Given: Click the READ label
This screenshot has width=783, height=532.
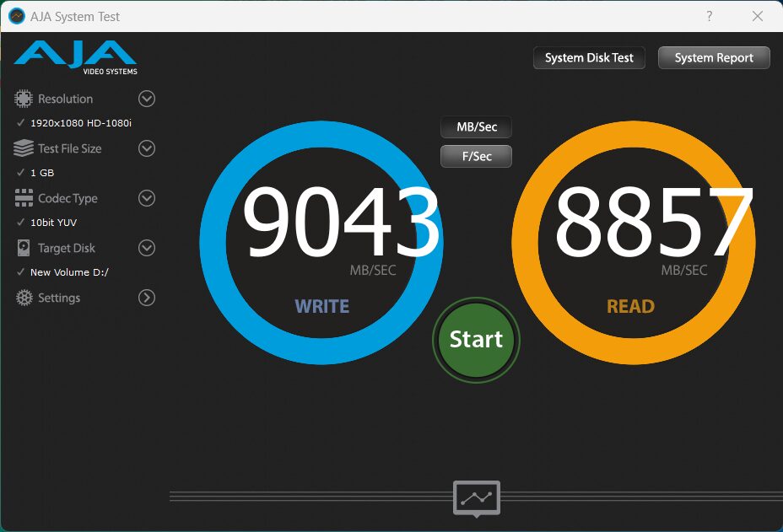Looking at the screenshot, I should pos(630,306).
